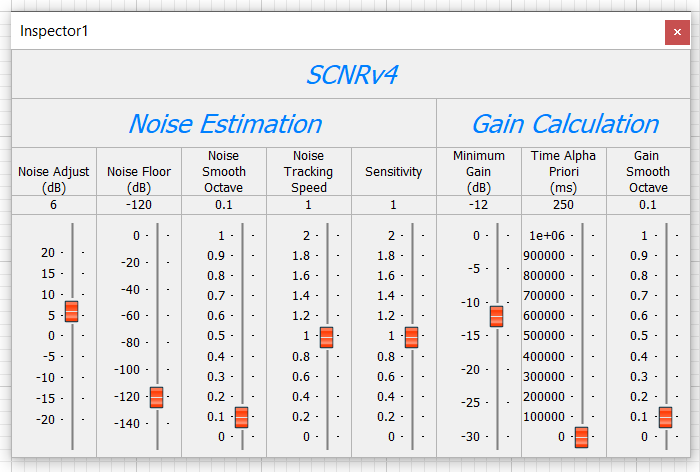The height and width of the screenshot is (472, 700).
Task: Set Minimum Gain slider at -30 mark
Action: pyautogui.click(x=496, y=436)
